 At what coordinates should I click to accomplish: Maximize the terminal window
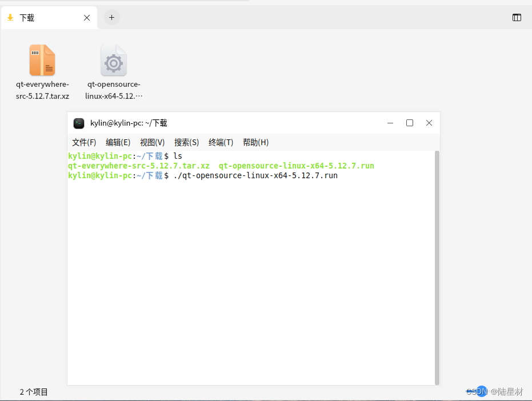coord(410,123)
